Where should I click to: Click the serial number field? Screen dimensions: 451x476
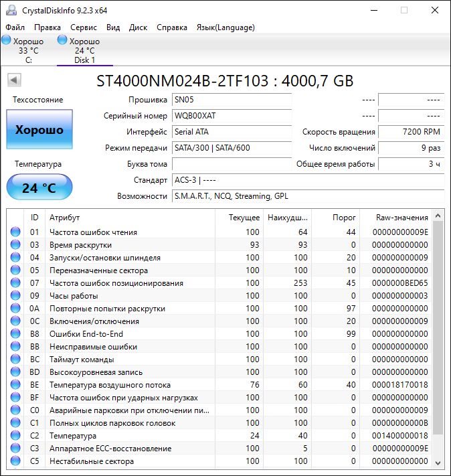232,116
